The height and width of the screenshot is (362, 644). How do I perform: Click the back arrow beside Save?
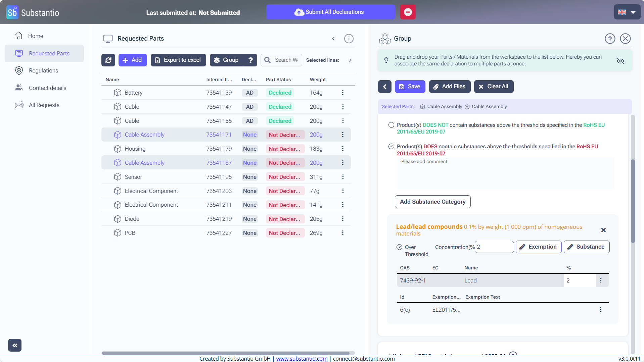click(x=384, y=87)
